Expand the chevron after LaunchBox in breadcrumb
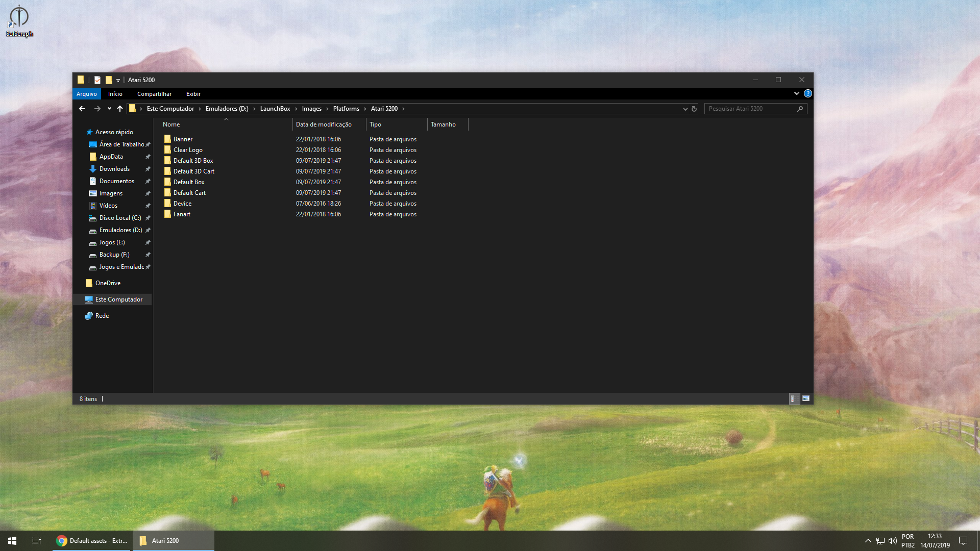The height and width of the screenshot is (551, 980). (296, 109)
